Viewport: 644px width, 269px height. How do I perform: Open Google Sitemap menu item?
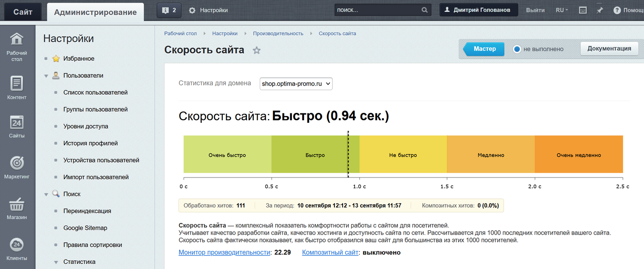pyautogui.click(x=85, y=228)
